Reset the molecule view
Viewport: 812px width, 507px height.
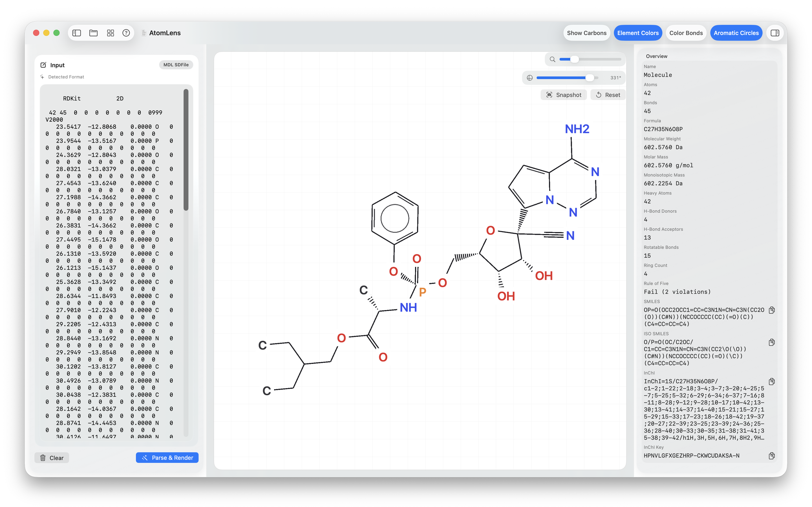tap(608, 95)
